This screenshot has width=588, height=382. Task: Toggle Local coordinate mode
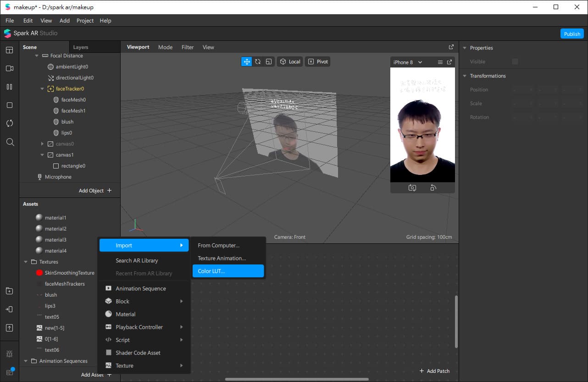tap(290, 62)
